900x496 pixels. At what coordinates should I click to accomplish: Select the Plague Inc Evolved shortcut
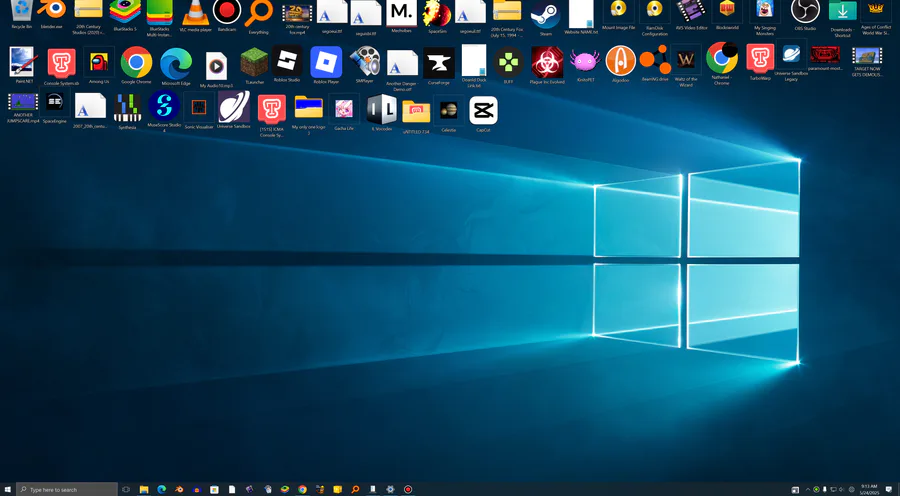coord(546,64)
